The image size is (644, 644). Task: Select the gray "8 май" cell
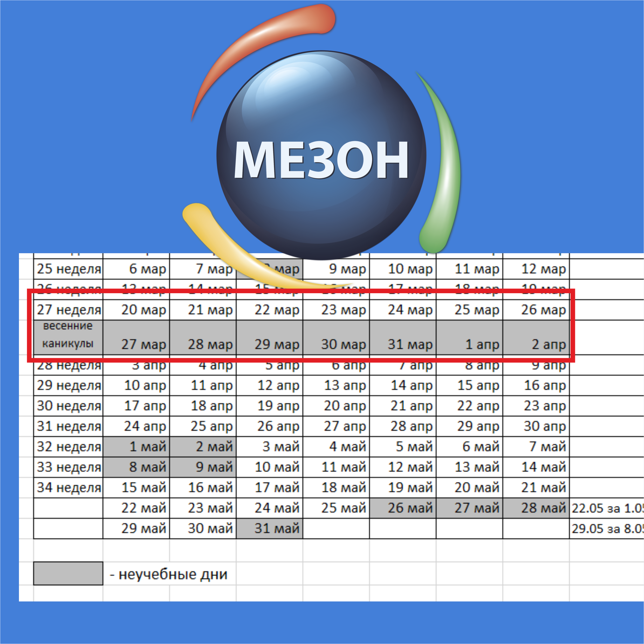tap(136, 467)
